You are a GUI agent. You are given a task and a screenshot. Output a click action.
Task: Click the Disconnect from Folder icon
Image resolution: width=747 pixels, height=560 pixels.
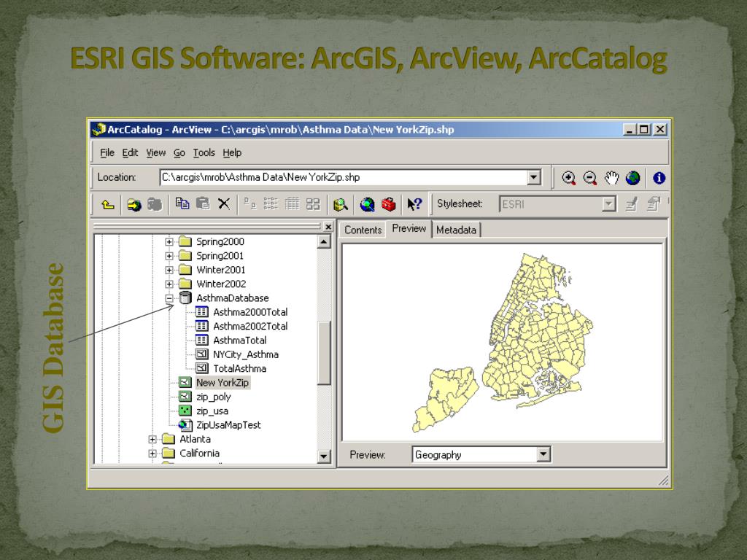pyautogui.click(x=155, y=205)
